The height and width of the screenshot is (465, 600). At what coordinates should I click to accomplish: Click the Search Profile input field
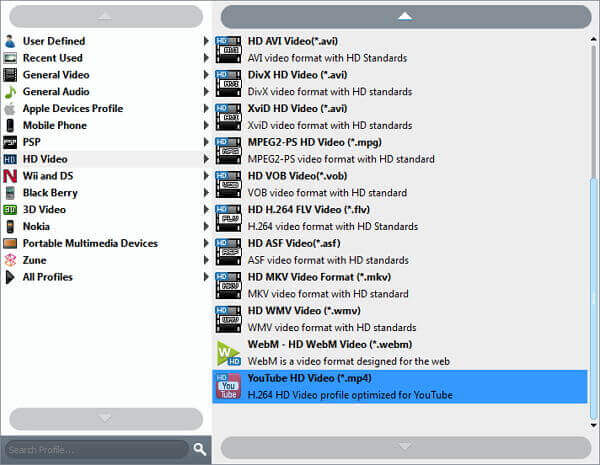[x=96, y=449]
